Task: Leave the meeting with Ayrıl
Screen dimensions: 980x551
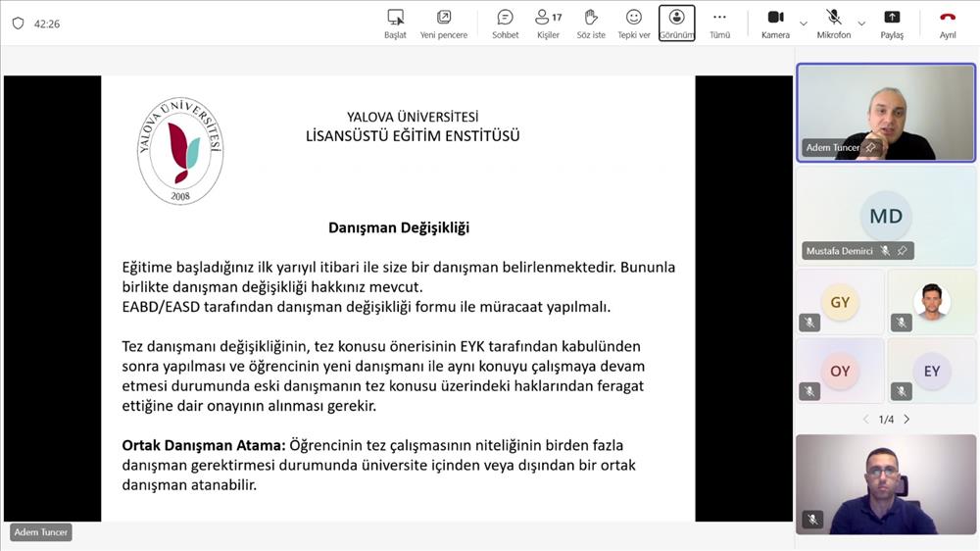Action: [947, 24]
